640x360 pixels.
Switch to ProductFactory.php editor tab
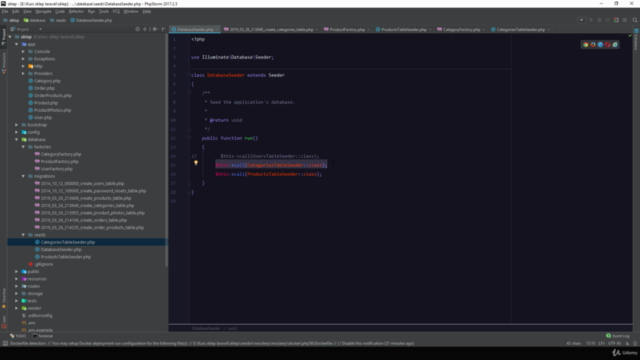[347, 29]
